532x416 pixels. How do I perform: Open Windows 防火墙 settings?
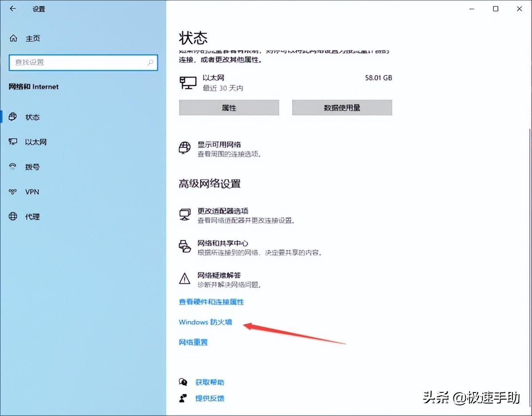click(x=205, y=322)
